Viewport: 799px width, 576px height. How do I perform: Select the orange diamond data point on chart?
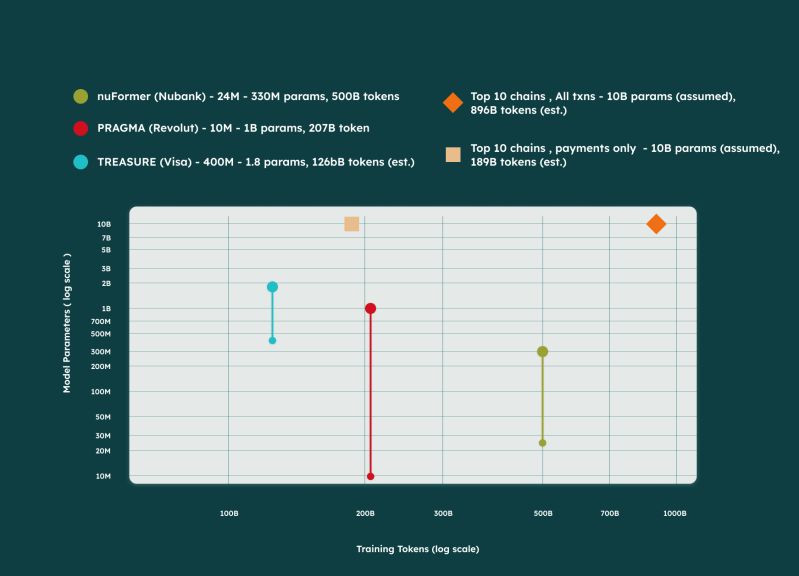(656, 224)
